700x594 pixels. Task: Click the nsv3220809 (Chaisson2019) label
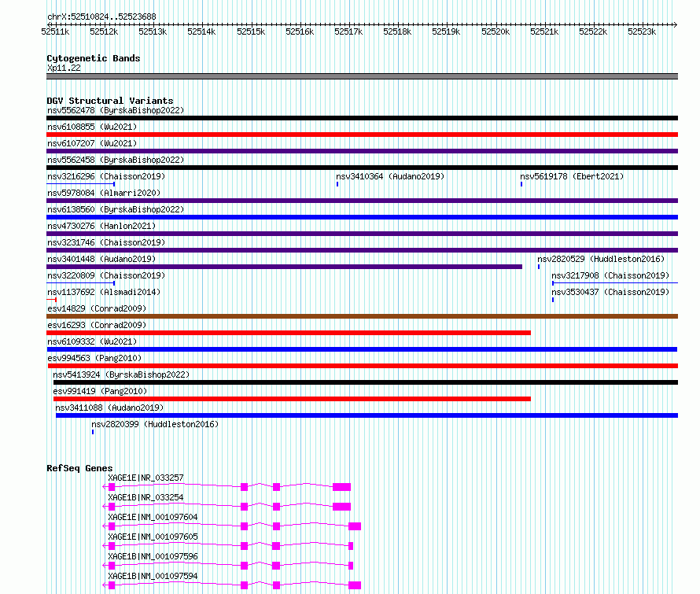point(106,275)
